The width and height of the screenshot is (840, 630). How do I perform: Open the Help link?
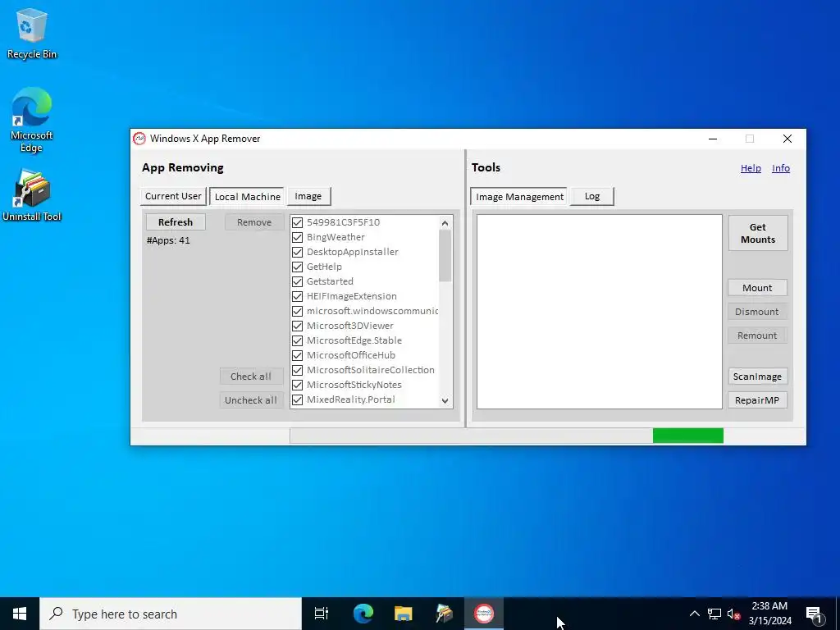tap(751, 168)
